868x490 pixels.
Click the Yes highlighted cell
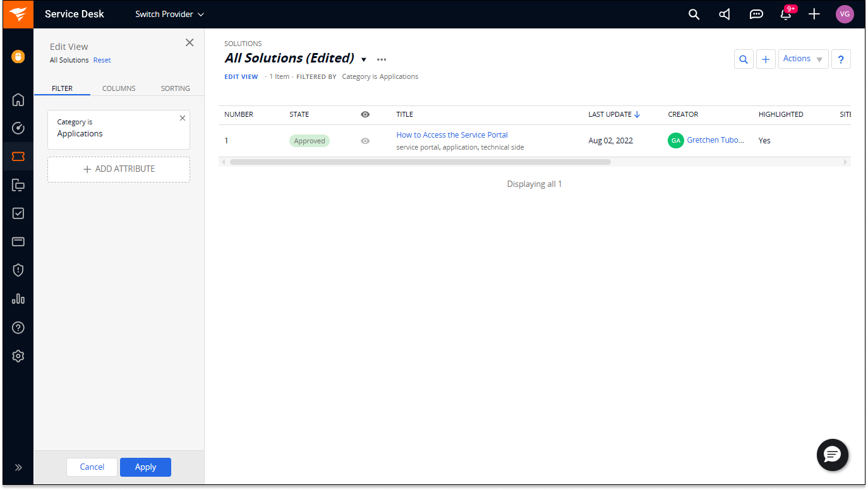(764, 141)
